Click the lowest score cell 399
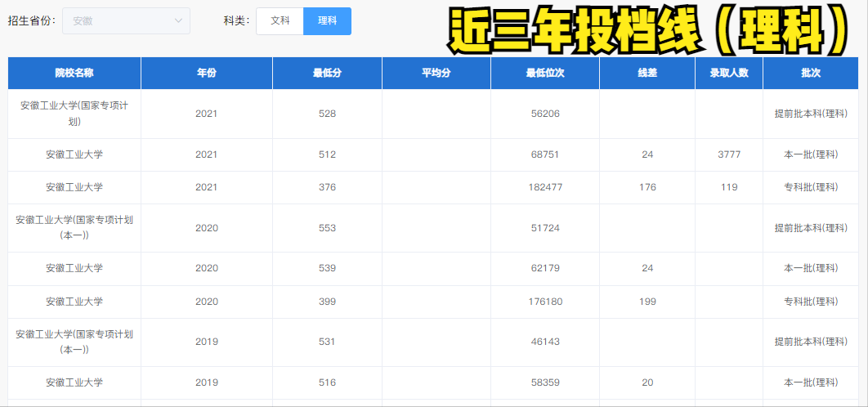 point(327,302)
